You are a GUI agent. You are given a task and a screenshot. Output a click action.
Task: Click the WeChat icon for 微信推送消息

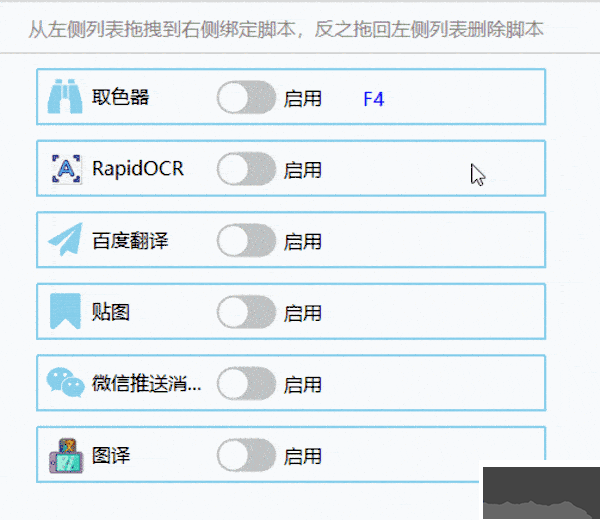pos(66,384)
